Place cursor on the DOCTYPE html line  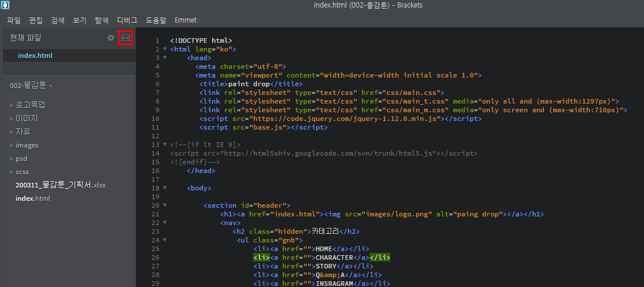coord(201,41)
